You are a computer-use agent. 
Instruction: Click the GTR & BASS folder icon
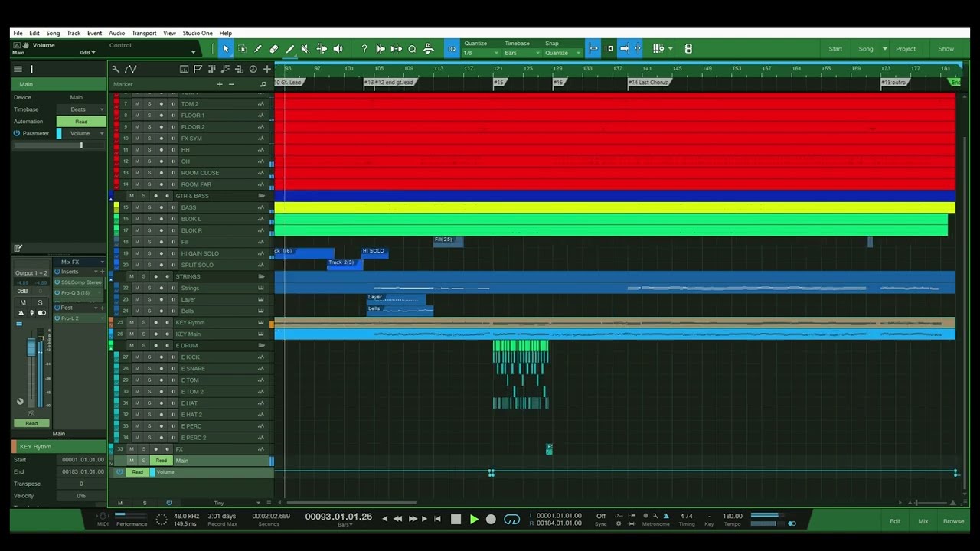[x=261, y=196]
